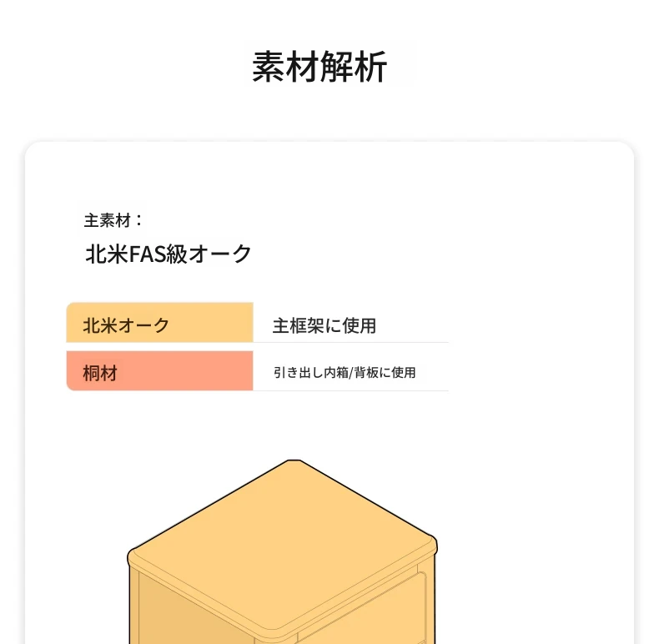The width and height of the screenshot is (659, 644).
Task: Click the 主框架に使用 description
Action: point(324,326)
